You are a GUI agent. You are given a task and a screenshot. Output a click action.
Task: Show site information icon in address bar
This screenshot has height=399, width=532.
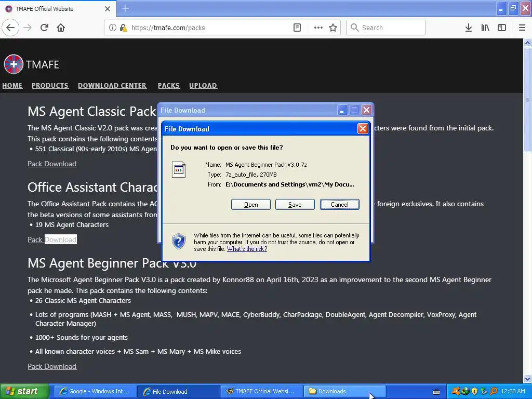click(x=112, y=28)
